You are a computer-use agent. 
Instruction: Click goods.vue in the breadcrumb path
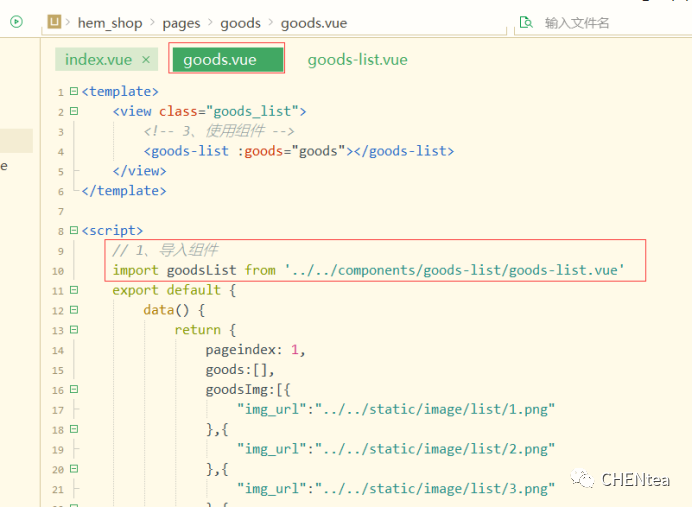click(x=312, y=22)
